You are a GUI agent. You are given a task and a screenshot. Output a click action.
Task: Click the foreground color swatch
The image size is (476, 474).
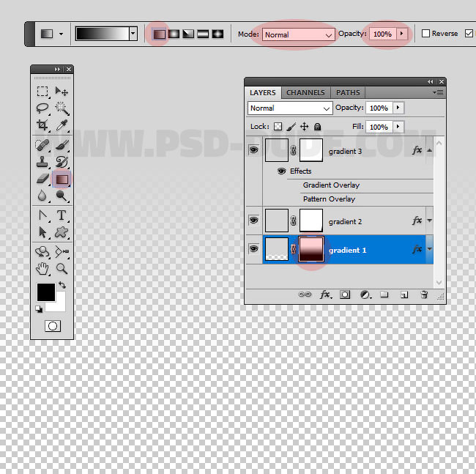coord(46,292)
